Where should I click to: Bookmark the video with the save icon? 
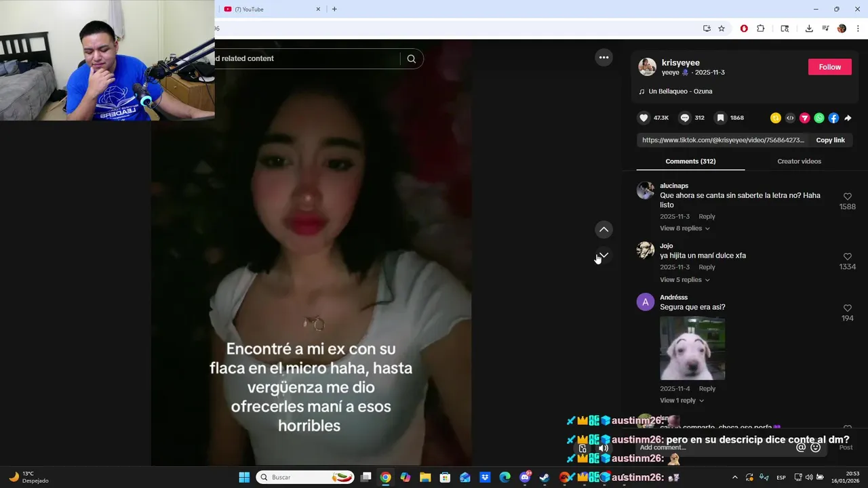720,118
